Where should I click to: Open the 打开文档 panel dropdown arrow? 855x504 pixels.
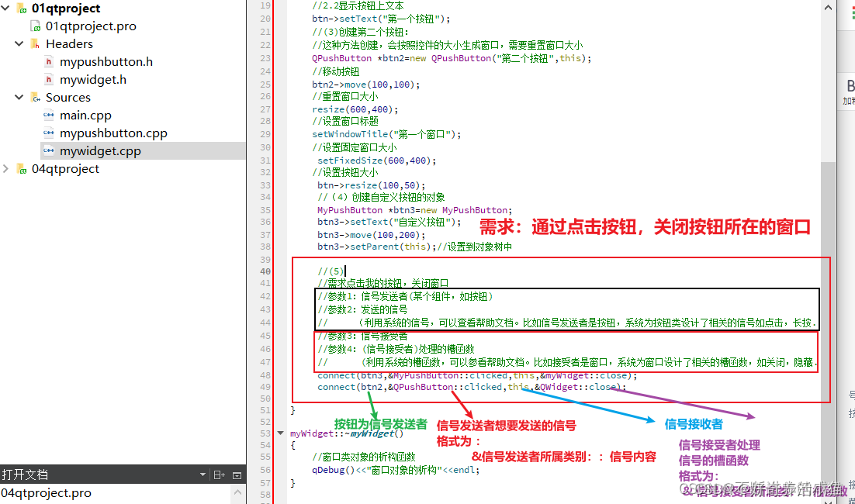(203, 474)
